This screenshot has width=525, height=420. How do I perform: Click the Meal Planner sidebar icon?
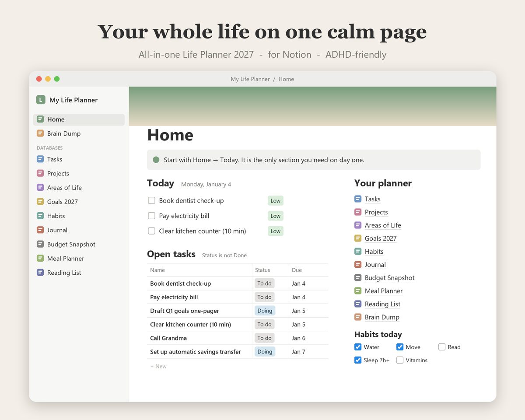40,258
